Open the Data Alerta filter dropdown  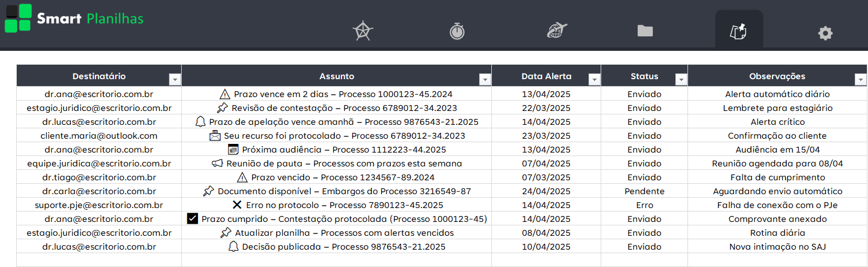pyautogui.click(x=594, y=80)
